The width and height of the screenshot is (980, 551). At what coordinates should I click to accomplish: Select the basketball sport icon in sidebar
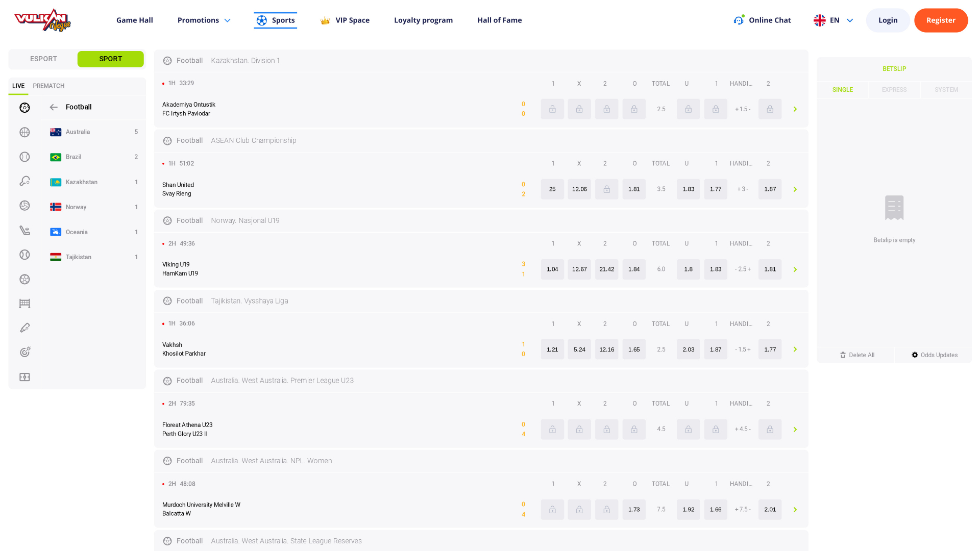point(24,132)
